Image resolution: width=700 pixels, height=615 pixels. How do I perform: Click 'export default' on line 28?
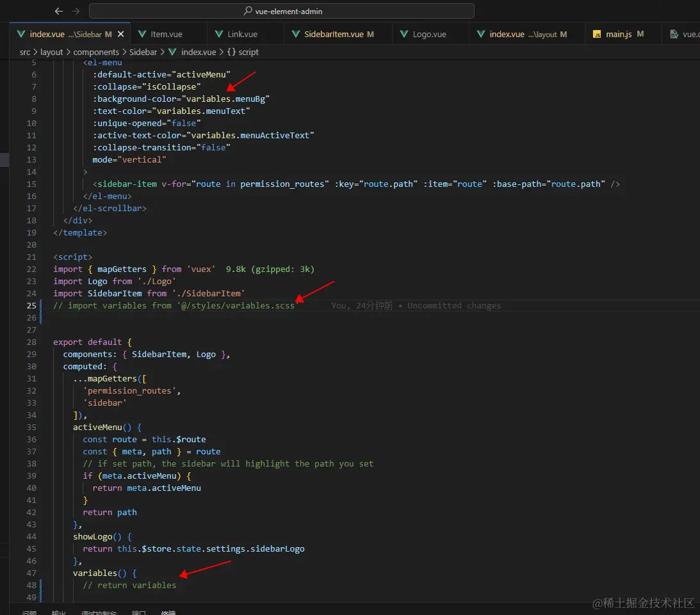pos(88,342)
